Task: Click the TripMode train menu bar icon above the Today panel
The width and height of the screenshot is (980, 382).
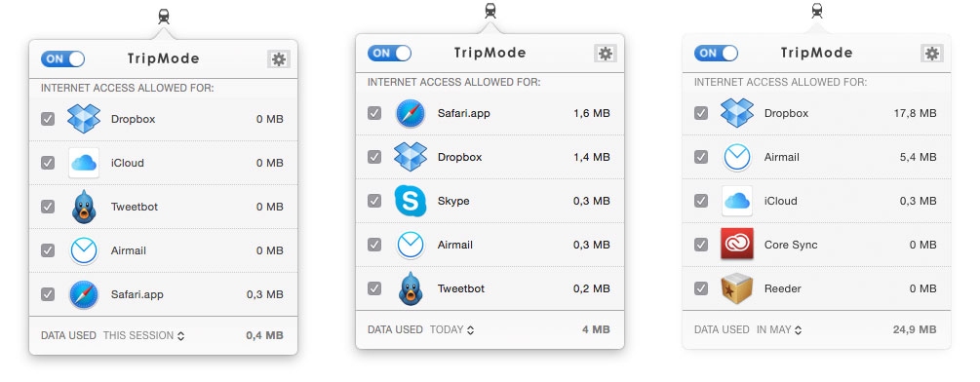Action: (490, 11)
